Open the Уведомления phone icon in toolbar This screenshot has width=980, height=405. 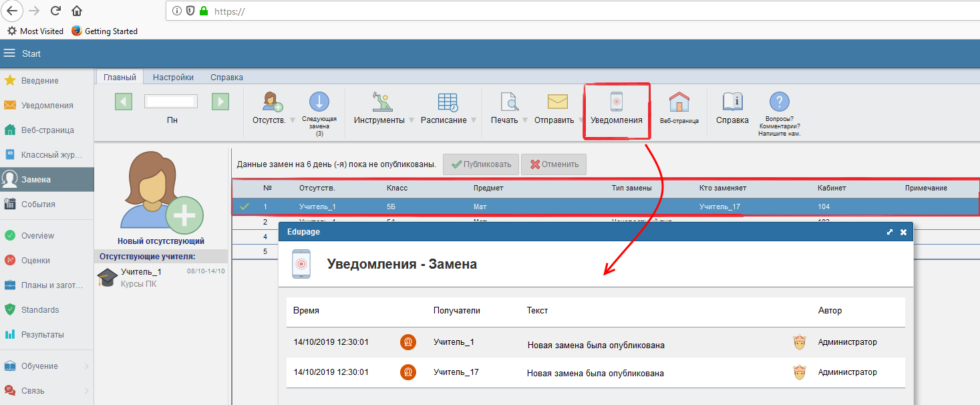pyautogui.click(x=616, y=102)
